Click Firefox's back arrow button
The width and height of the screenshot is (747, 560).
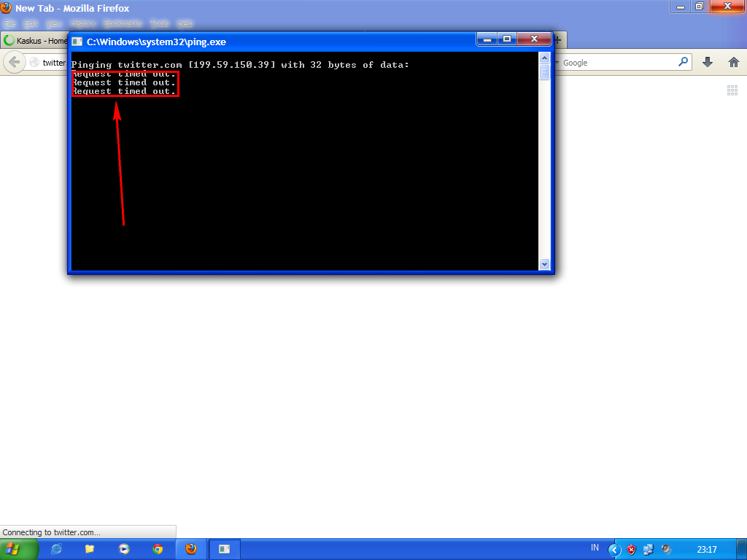[x=15, y=63]
